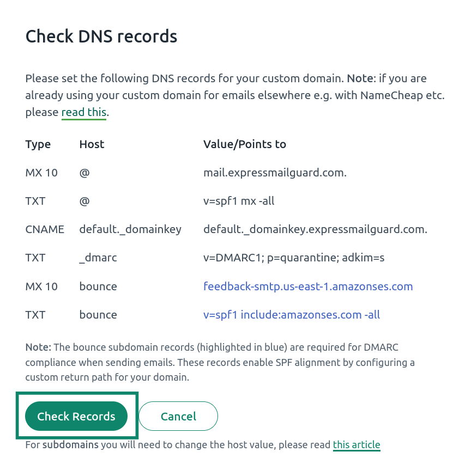Click the default._domainkey host entry
Image resolution: width=471 pixels, height=476 pixels.
[130, 229]
